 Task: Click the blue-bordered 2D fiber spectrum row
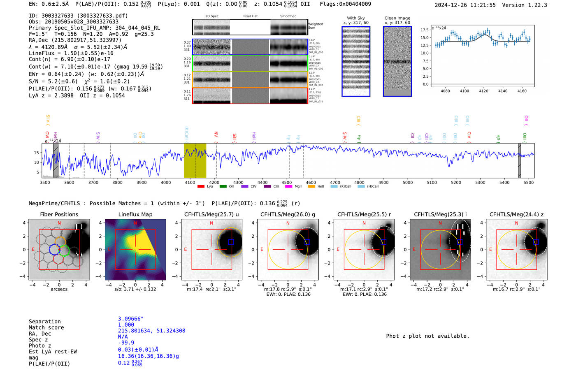[250, 47]
